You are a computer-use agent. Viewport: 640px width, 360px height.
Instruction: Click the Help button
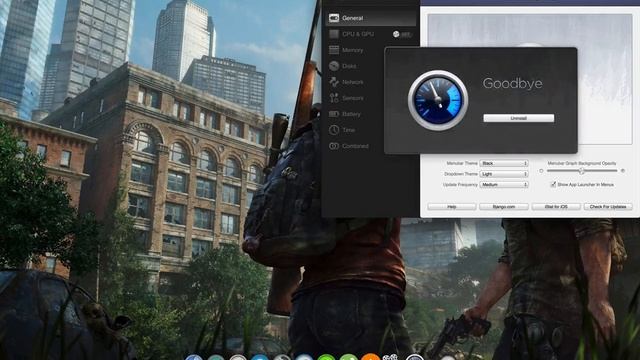coord(451,207)
